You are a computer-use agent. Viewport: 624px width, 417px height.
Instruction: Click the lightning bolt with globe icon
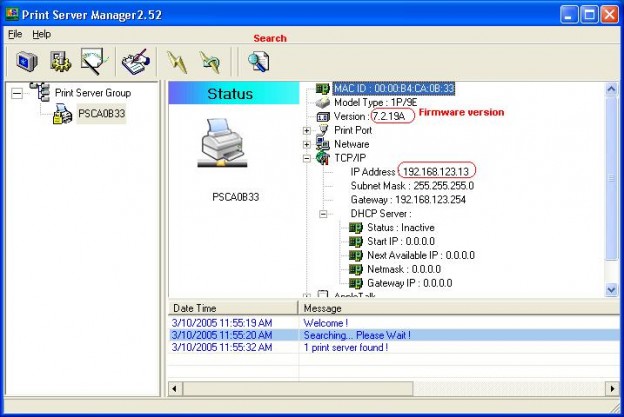[210, 62]
